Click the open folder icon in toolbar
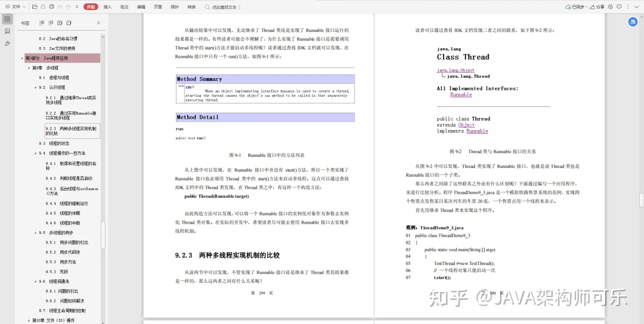Viewport: 644px width, 324px height. [35, 7]
